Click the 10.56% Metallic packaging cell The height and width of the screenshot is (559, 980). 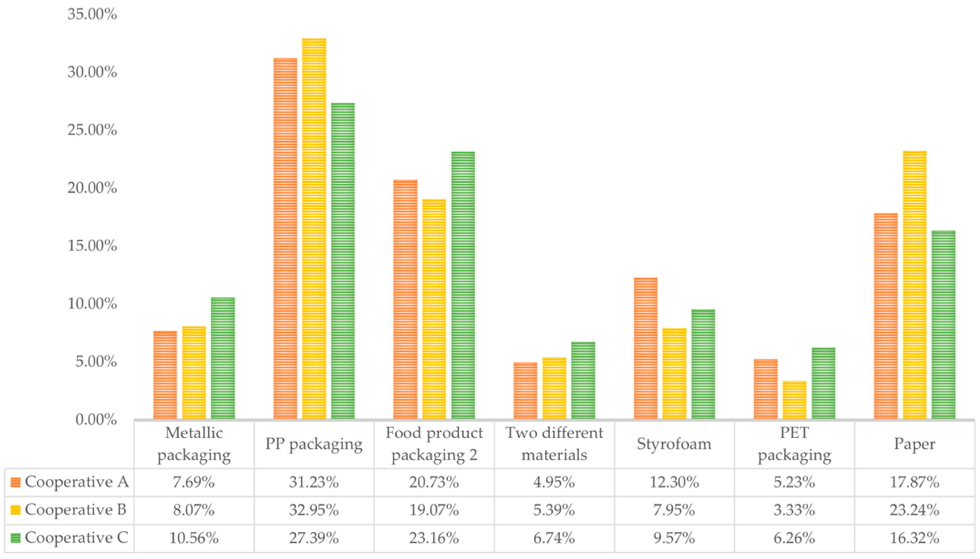[194, 538]
